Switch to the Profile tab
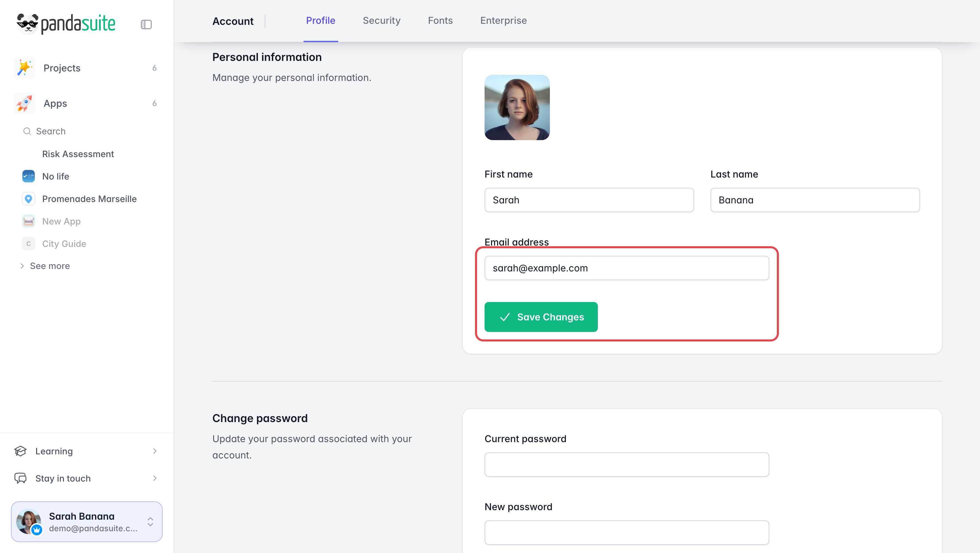The image size is (980, 553). (321, 20)
